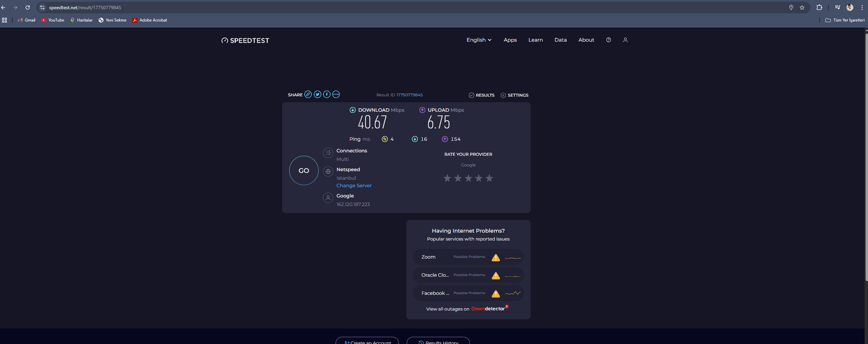Viewport: 868px width, 344px height.
Task: Click the help question mark icon
Action: tap(609, 40)
